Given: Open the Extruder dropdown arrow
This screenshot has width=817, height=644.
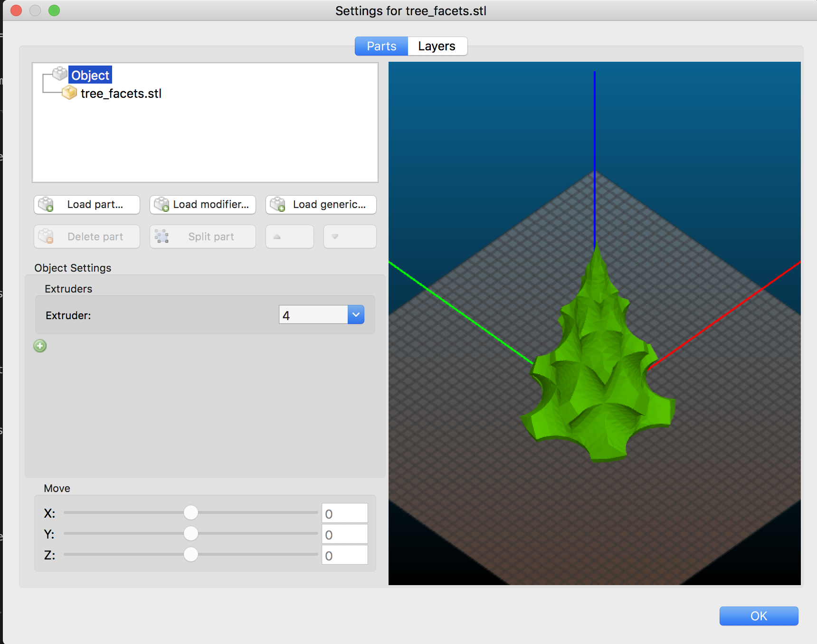Looking at the screenshot, I should point(356,315).
